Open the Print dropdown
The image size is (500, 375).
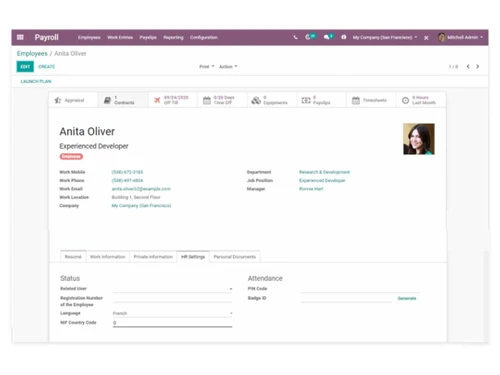pos(207,67)
